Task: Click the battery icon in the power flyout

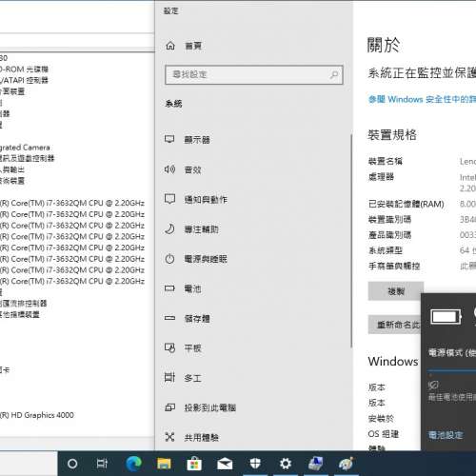Action: (446, 316)
